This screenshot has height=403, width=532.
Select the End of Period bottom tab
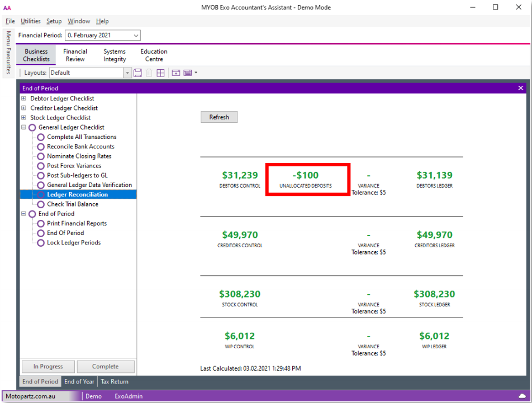click(x=40, y=382)
